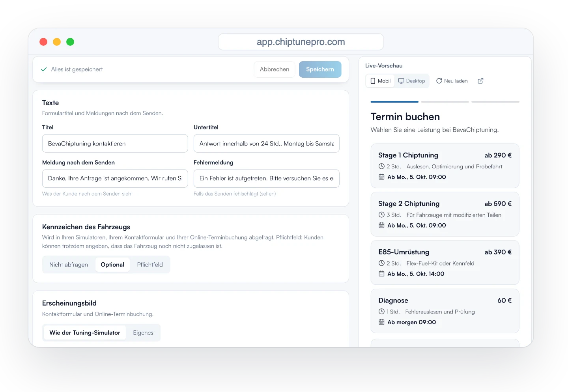
Task: Click Abbrechen to discard changes
Action: click(x=275, y=69)
